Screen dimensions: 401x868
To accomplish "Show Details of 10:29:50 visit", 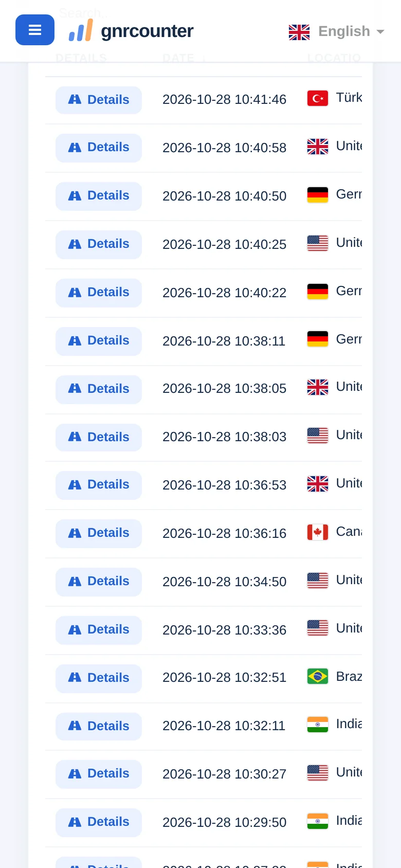I will [x=99, y=822].
